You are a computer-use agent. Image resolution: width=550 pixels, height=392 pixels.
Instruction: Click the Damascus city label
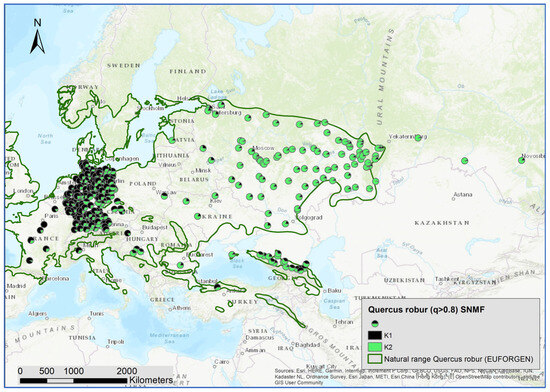click(x=260, y=338)
